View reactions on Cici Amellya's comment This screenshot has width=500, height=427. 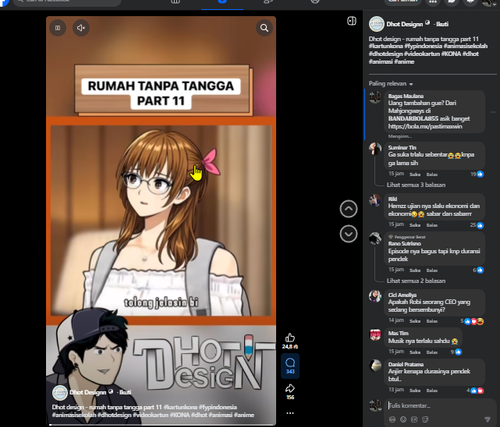(x=472, y=321)
